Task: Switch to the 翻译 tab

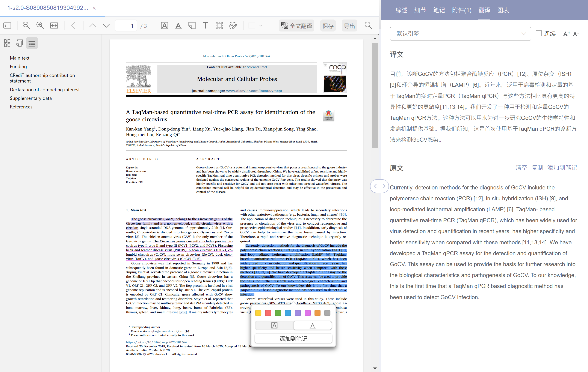Action: tap(484, 10)
